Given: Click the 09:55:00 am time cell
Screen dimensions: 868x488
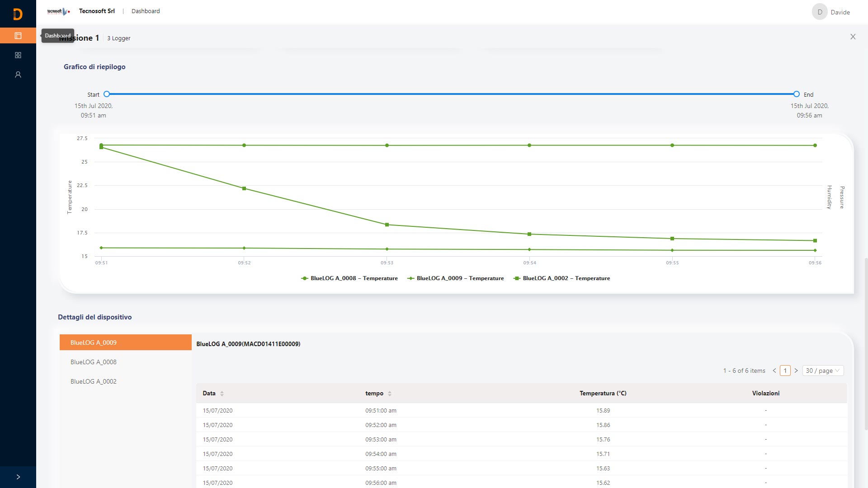Looking at the screenshot, I should coord(381,469).
